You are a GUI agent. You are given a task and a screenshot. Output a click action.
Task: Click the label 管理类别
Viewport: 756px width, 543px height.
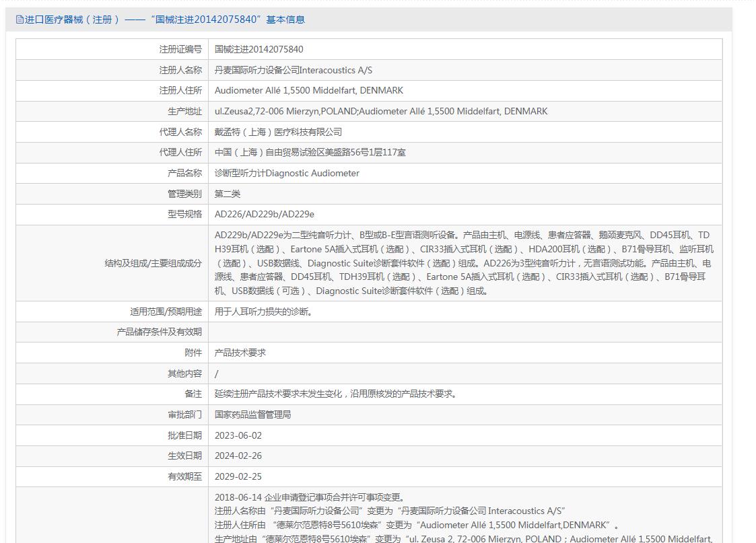184,194
